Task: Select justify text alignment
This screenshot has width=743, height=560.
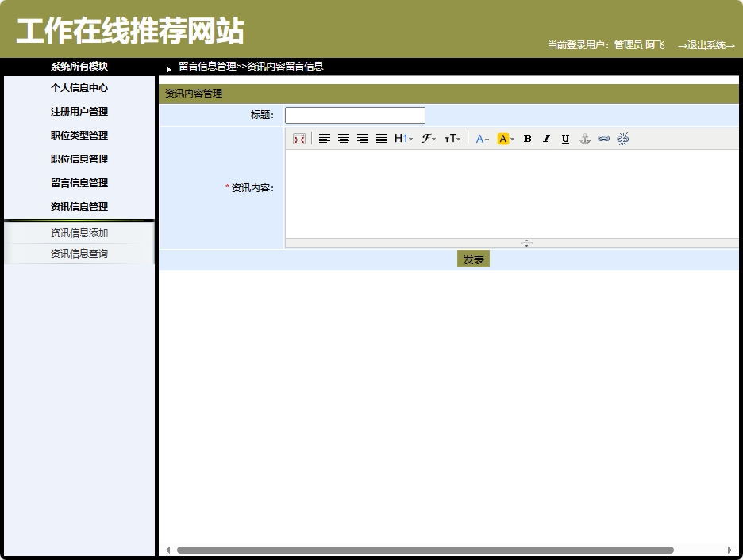Action: tap(382, 139)
